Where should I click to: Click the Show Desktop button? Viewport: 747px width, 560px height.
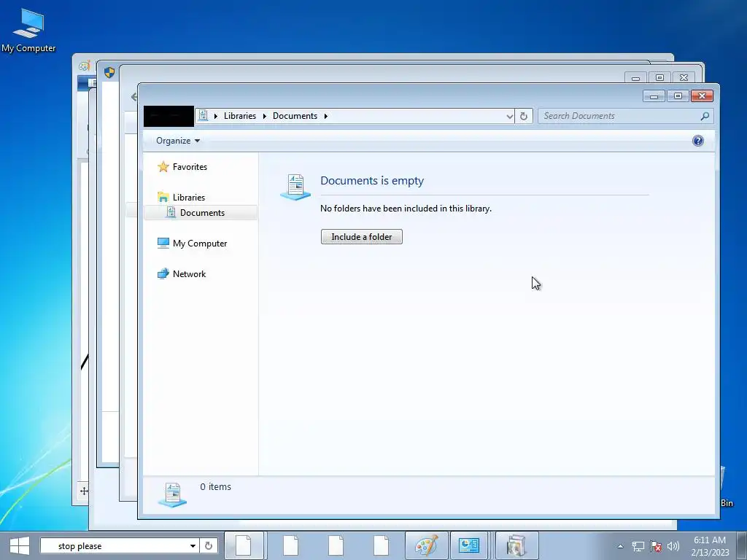coord(741,545)
